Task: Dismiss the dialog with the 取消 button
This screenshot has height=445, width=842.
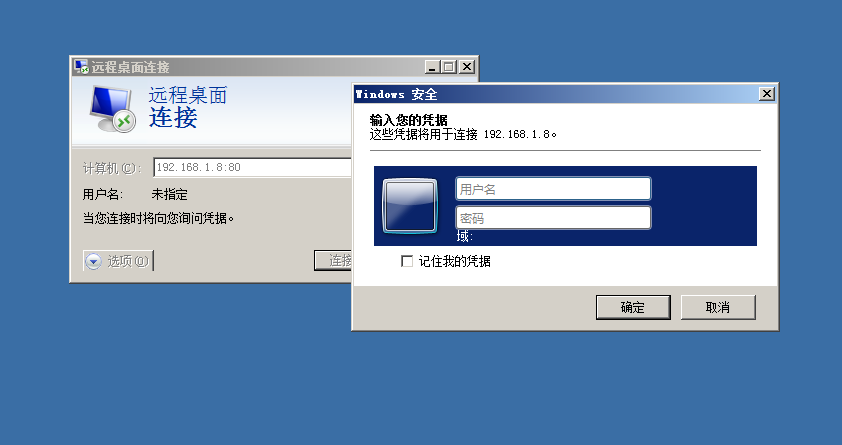Action: point(718,307)
